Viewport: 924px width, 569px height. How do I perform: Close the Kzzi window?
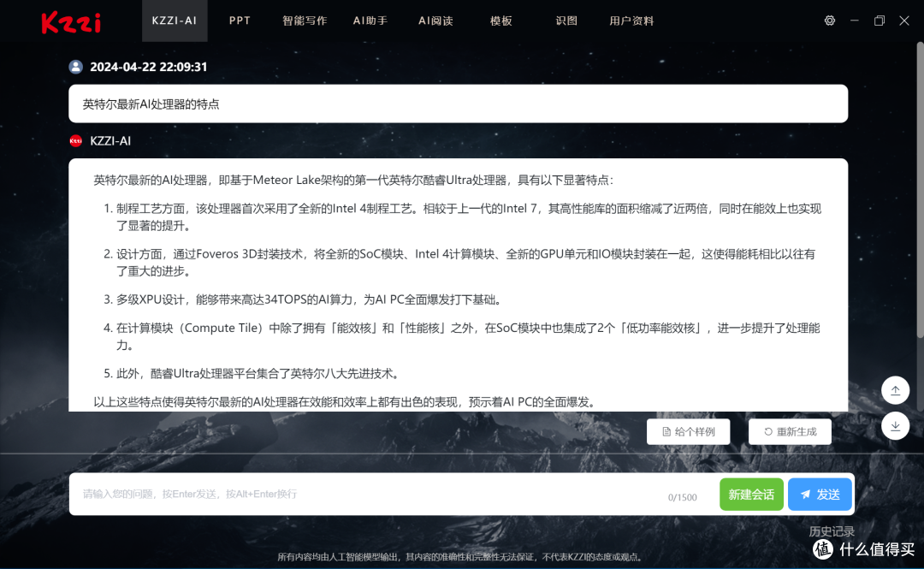(904, 21)
